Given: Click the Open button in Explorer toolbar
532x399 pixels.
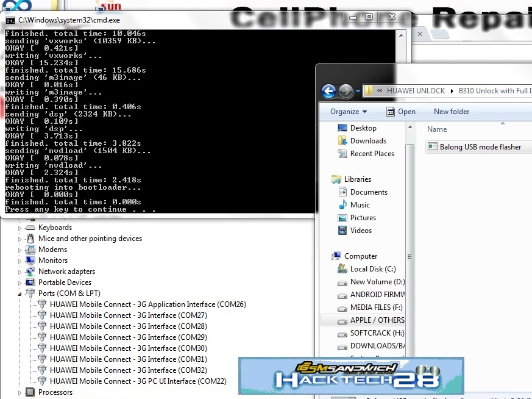Looking at the screenshot, I should pyautogui.click(x=401, y=112).
